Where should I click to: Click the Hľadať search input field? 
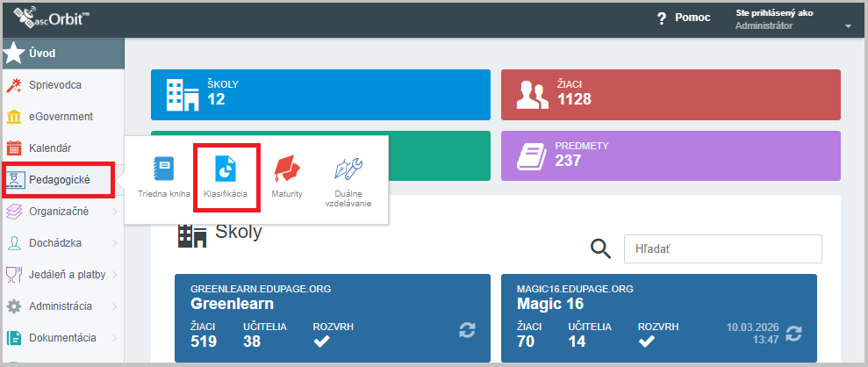722,249
